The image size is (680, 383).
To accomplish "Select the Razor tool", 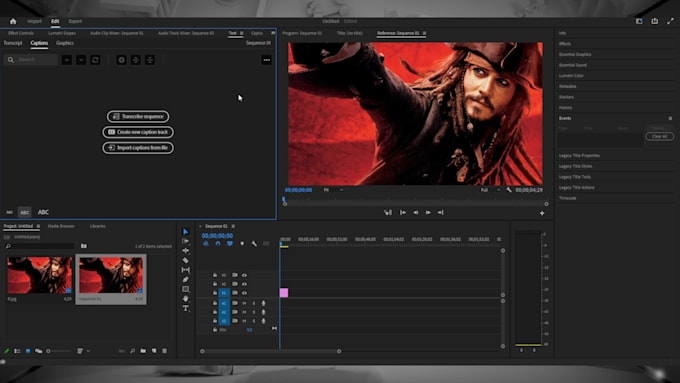I will [x=186, y=260].
